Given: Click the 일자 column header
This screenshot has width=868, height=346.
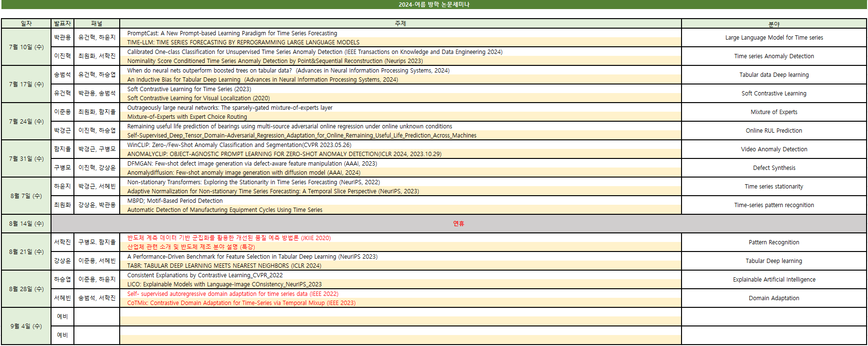Looking at the screenshot, I should pos(26,23).
